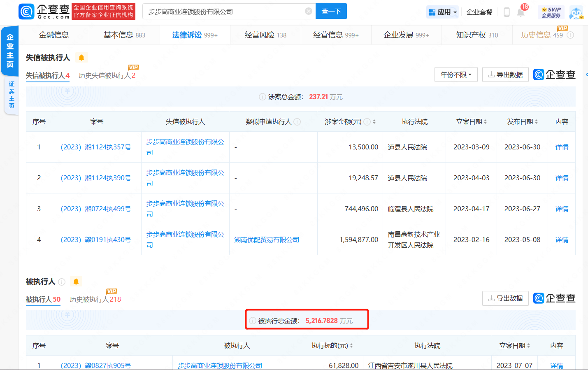Click the bell icon beside 被执行人 heading

click(76, 282)
